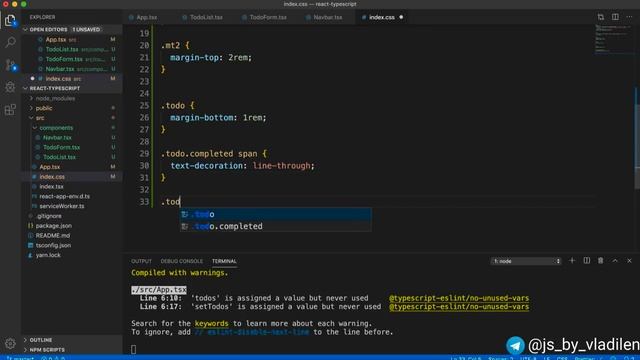The height and width of the screenshot is (360, 640).
Task: Click the editor minimap
Action: 612,39
